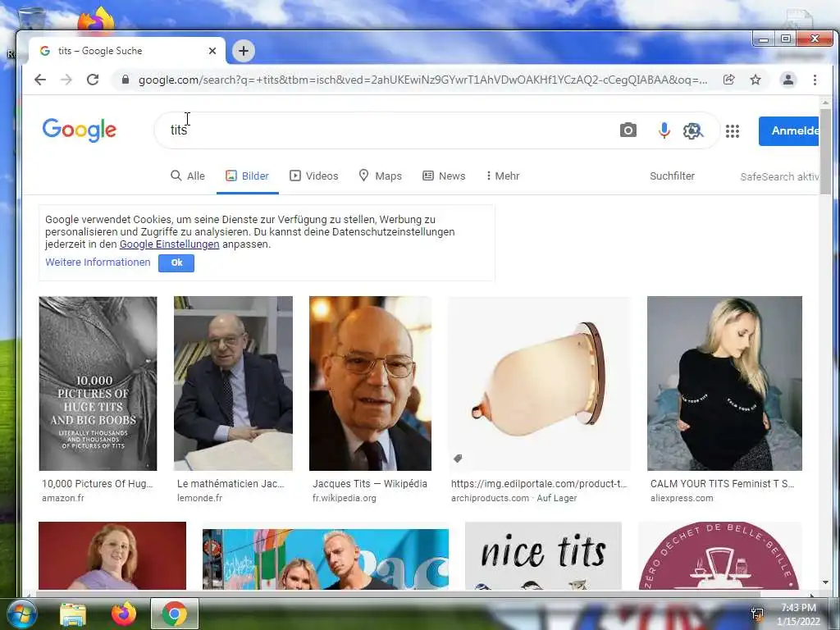Click the Google logo
The width and height of the screenshot is (840, 630).
80,130
